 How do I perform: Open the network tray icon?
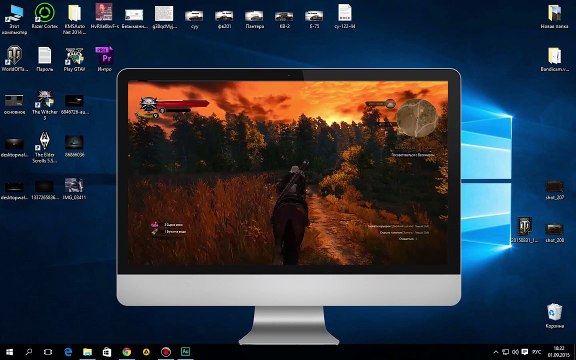(506, 352)
